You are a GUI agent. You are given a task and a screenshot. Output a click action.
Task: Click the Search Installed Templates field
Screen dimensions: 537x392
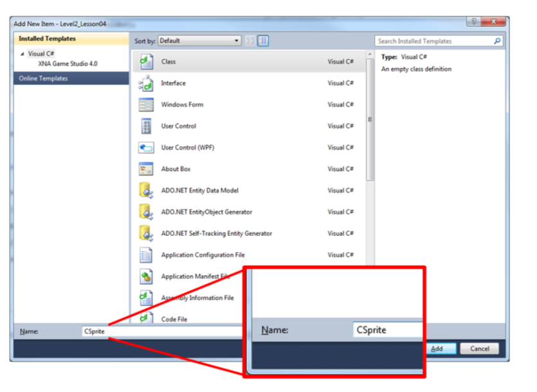click(434, 41)
